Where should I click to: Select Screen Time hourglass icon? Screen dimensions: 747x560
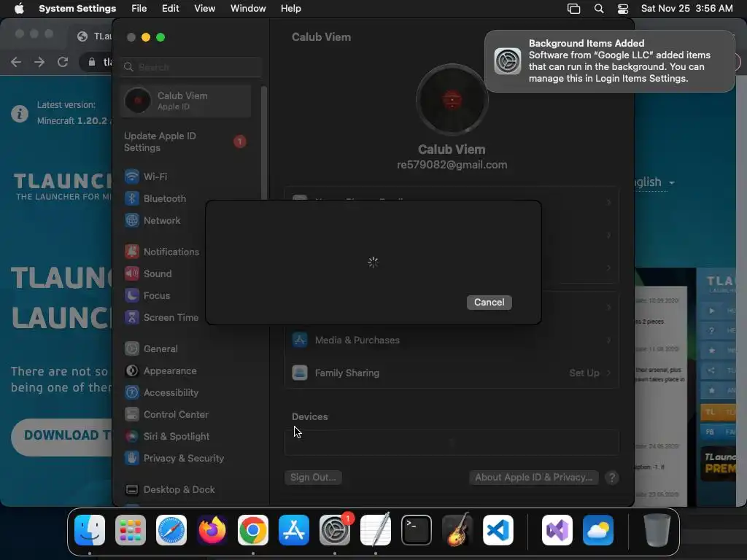click(132, 317)
